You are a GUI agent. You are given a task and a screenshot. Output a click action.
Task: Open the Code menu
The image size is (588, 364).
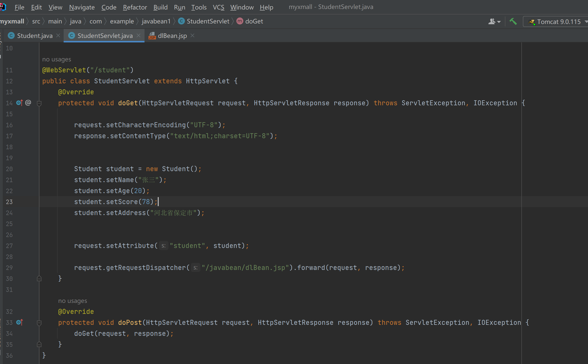109,7
